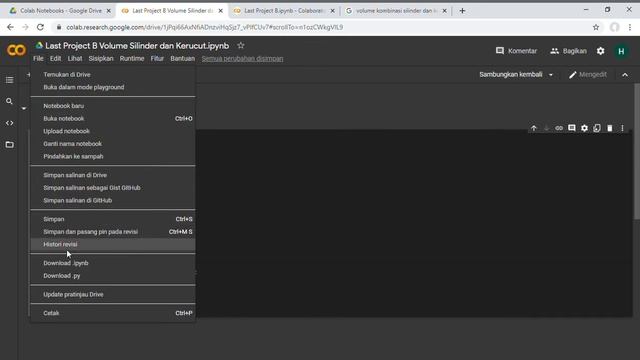Image resolution: width=640 pixels, height=360 pixels.
Task: Open the find and replace search icon
Action: coord(9,101)
